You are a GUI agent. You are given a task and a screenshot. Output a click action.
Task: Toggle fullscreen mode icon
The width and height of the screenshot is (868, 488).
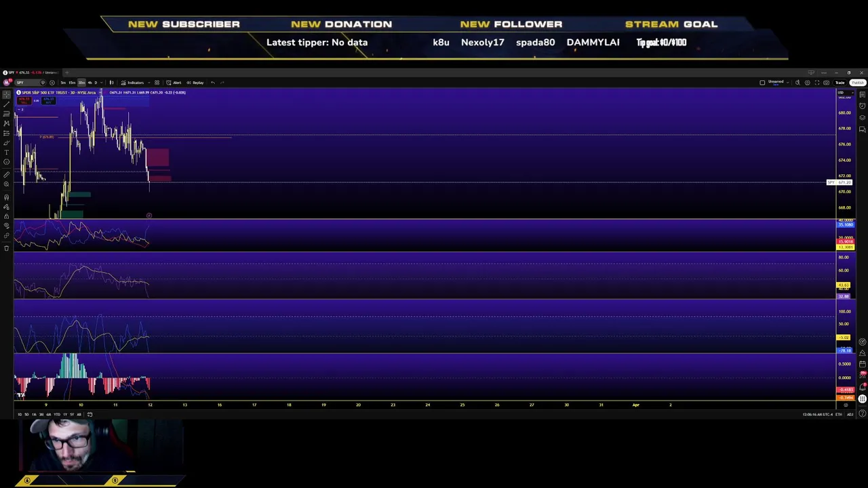coord(817,83)
